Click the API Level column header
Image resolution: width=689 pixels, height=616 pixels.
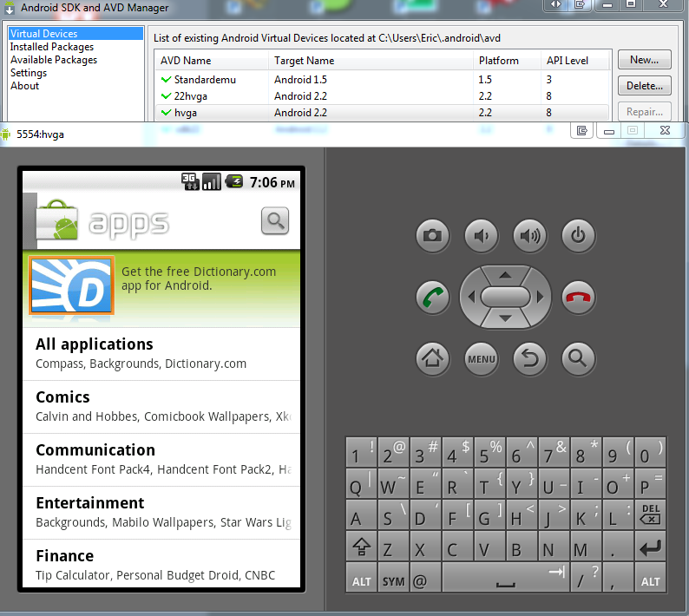pyautogui.click(x=575, y=61)
